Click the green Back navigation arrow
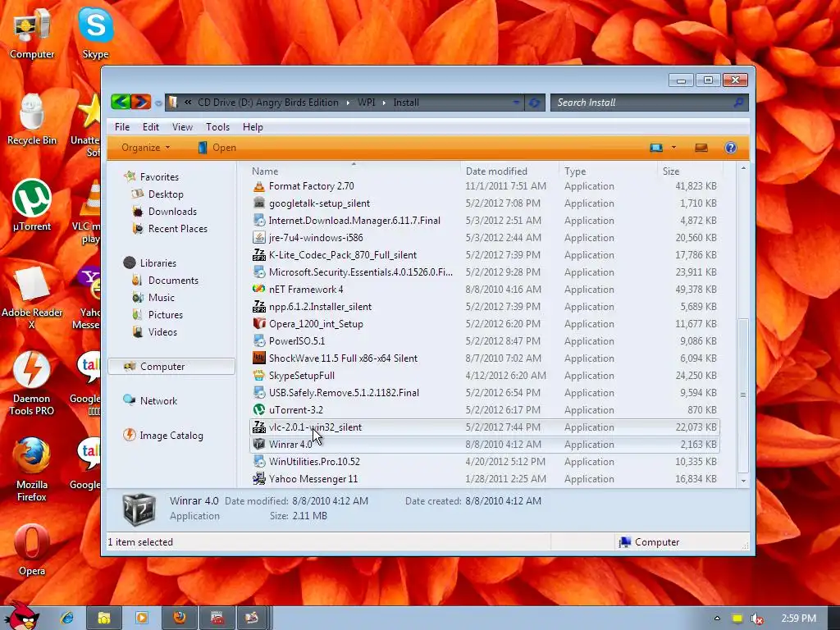Viewport: 840px width, 630px height. pyautogui.click(x=121, y=102)
